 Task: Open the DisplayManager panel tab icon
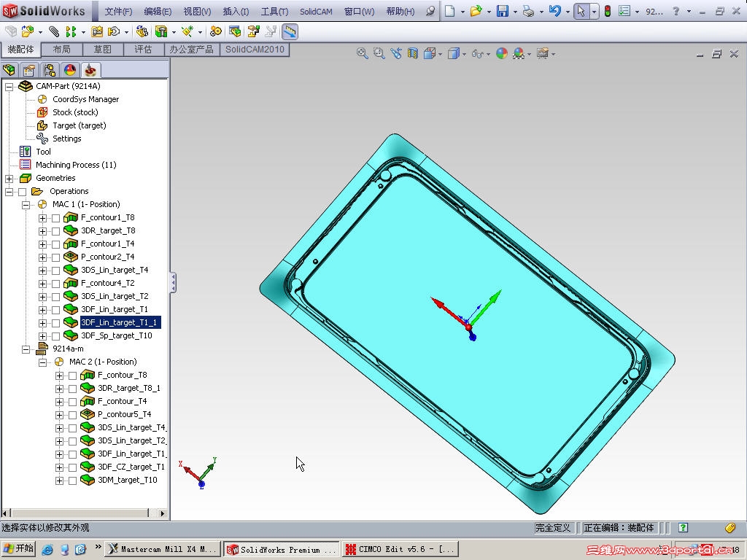(69, 70)
